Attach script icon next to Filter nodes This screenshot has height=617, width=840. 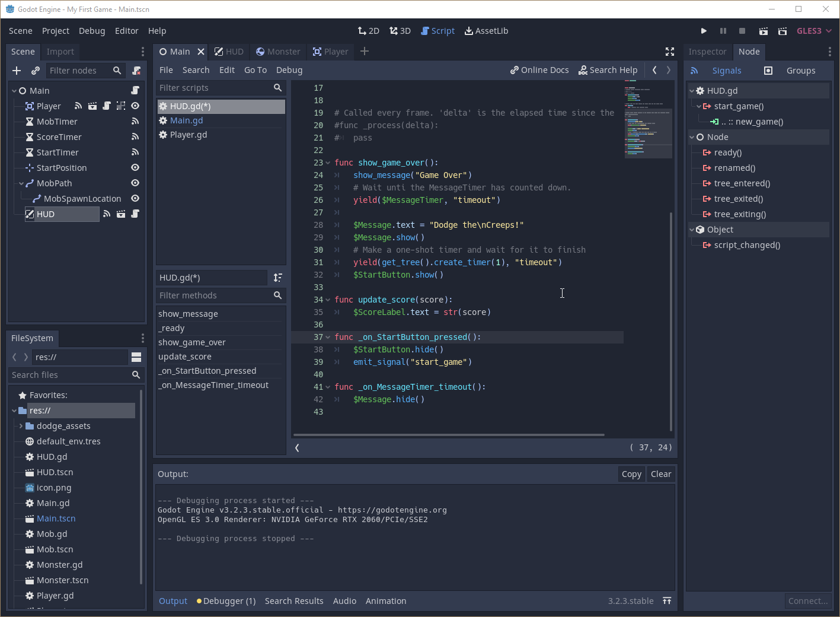tap(136, 71)
